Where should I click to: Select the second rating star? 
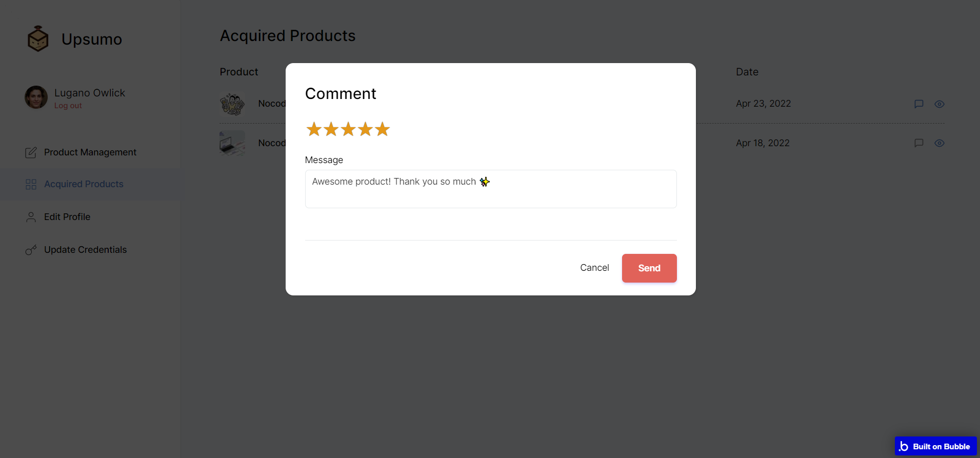[x=331, y=129]
